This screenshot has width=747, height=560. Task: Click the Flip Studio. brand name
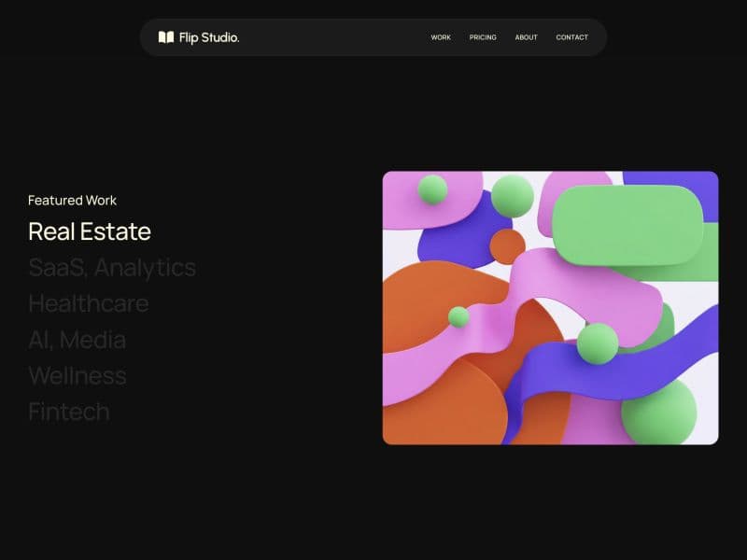coord(209,37)
